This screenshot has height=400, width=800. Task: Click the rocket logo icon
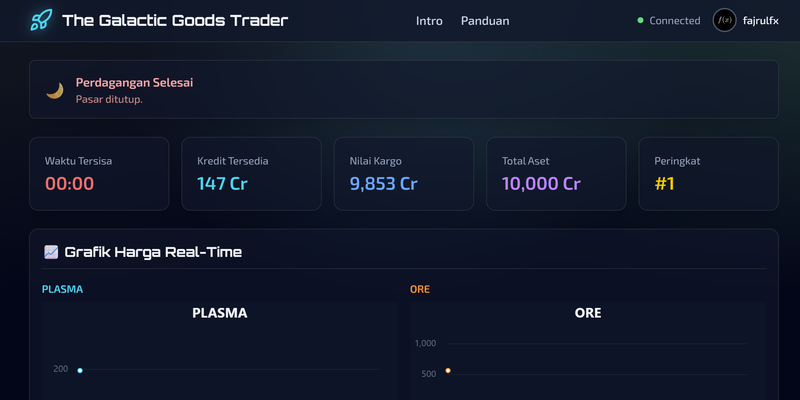41,20
